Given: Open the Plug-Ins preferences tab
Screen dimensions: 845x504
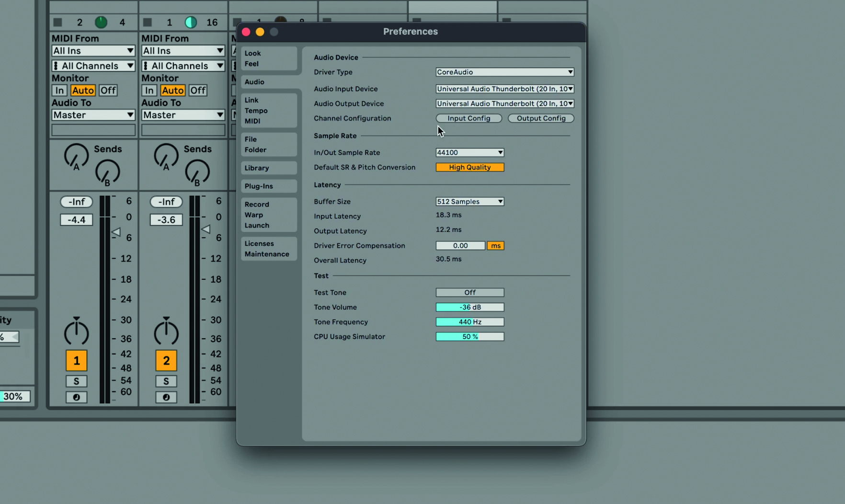Looking at the screenshot, I should click(269, 186).
